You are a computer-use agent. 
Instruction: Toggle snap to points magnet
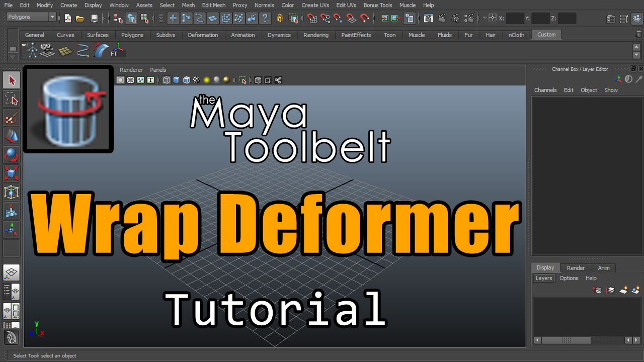tap(338, 19)
